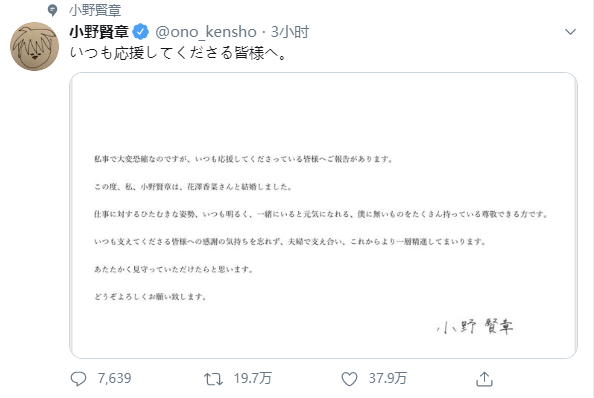Click the handwritten signature in the letter
The height and width of the screenshot is (398, 594).
475,327
